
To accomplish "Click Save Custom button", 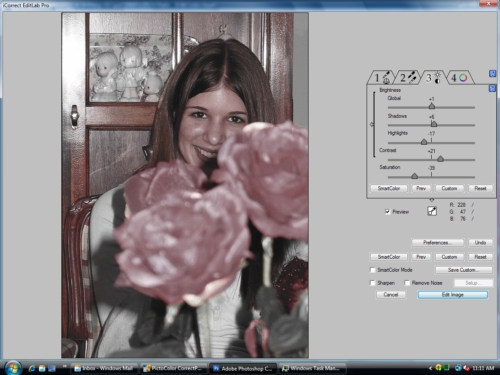I will click(464, 270).
